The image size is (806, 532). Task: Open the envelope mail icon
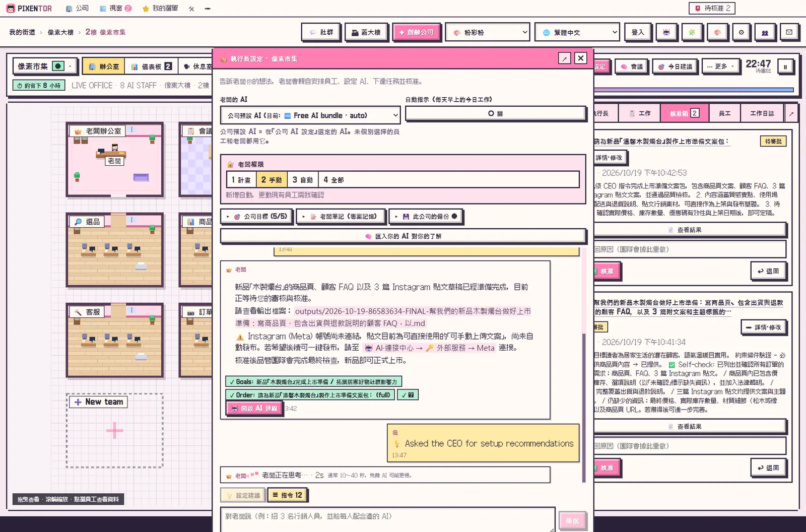click(789, 32)
